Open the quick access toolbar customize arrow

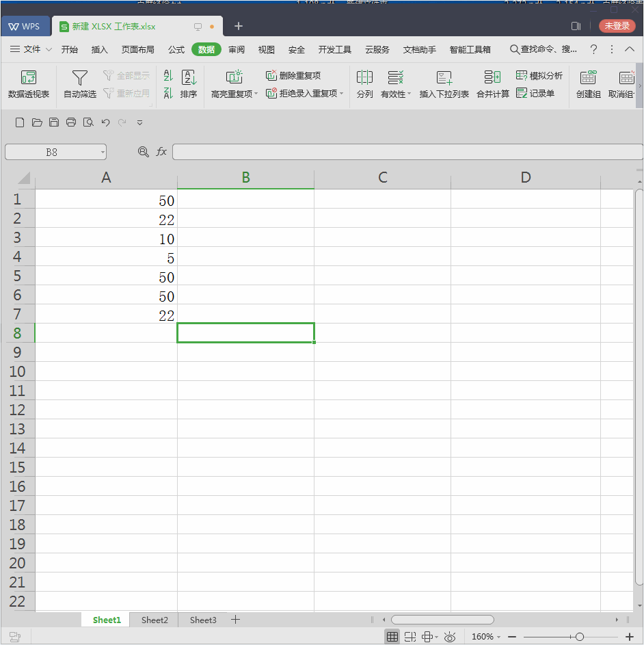tap(140, 122)
